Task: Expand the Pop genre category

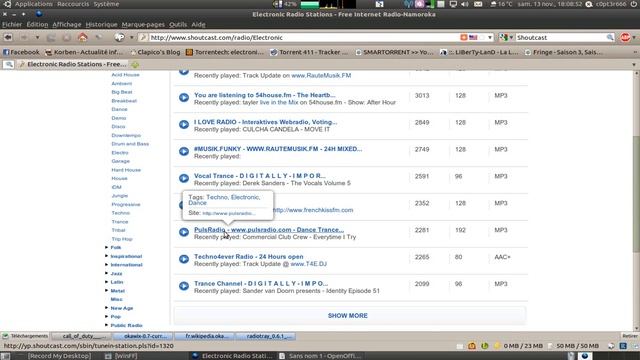Action: (106, 316)
